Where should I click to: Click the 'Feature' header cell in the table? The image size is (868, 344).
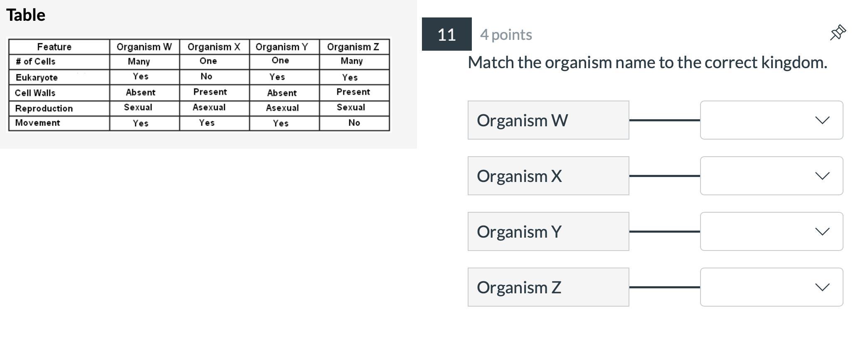54,47
